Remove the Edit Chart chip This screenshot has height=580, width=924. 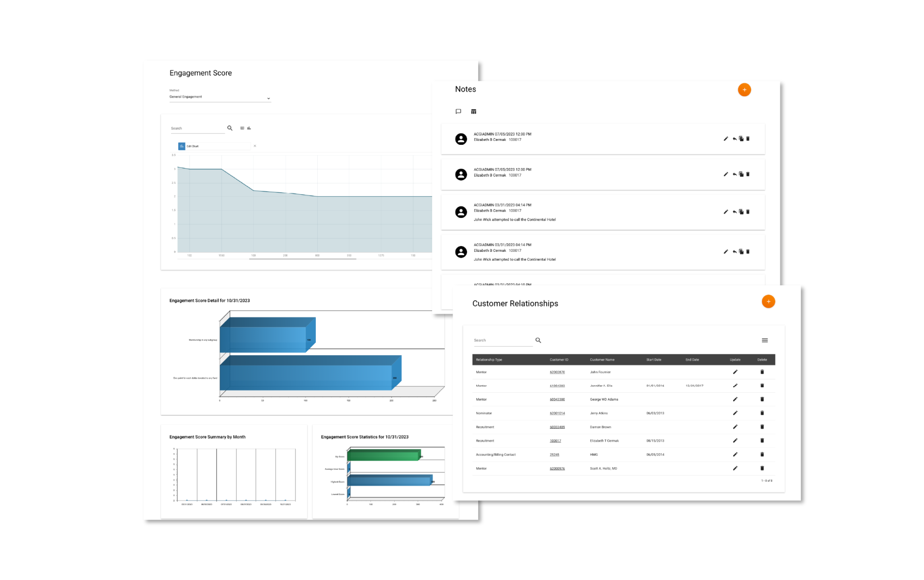click(x=255, y=146)
